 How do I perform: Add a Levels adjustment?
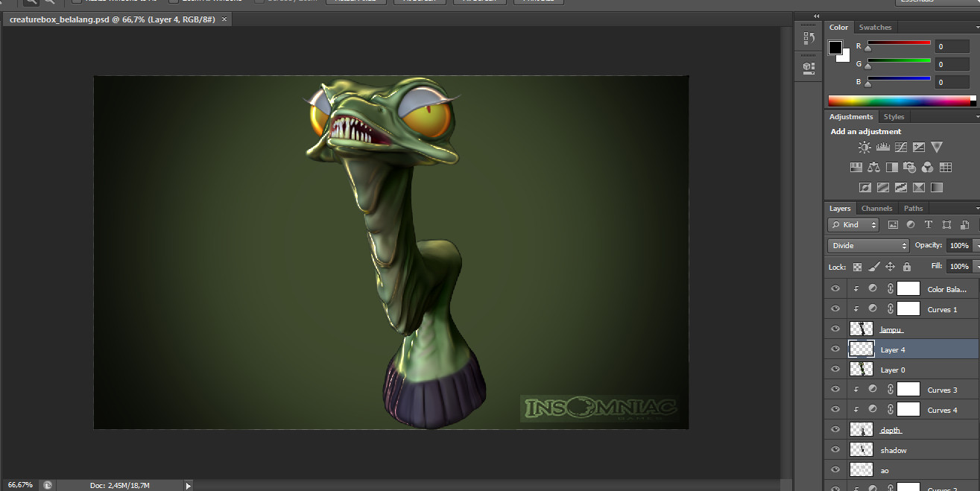click(883, 148)
